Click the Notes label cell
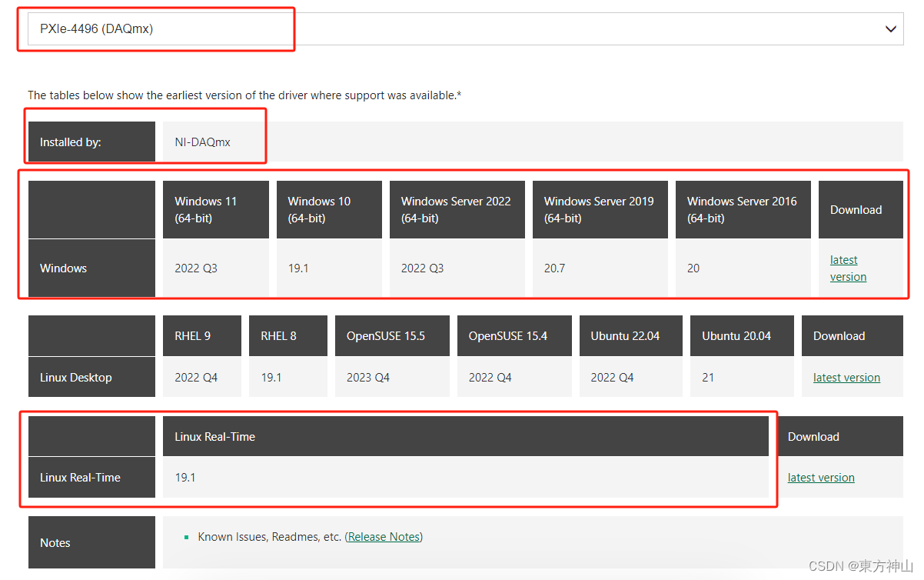 (91, 543)
